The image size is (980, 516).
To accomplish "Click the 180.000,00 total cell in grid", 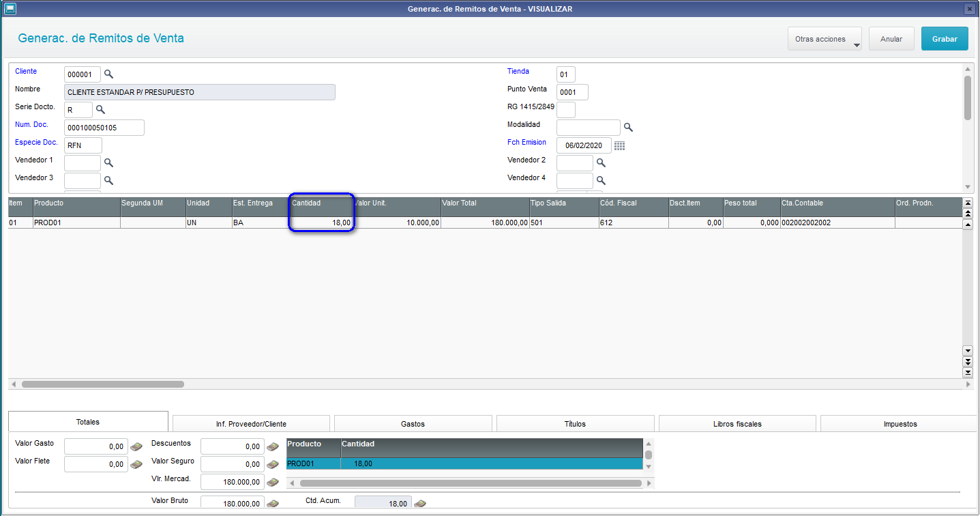I will click(485, 223).
